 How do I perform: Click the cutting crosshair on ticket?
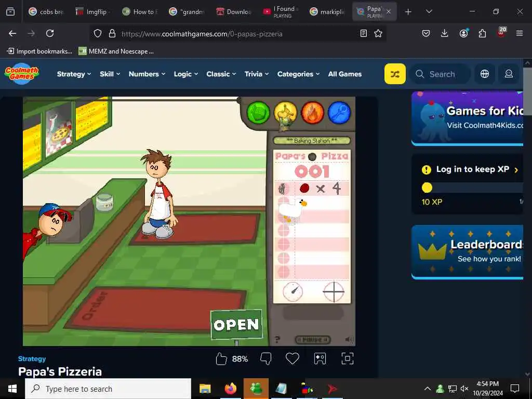click(x=334, y=291)
